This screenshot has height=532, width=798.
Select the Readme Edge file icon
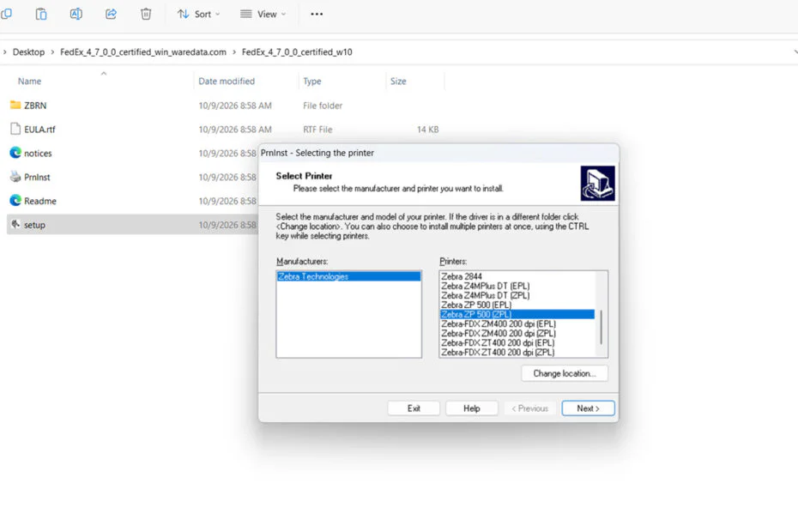tap(15, 201)
